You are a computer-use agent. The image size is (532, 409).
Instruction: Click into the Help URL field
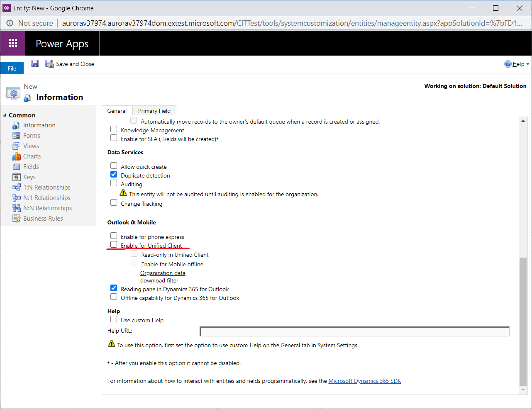click(x=354, y=331)
